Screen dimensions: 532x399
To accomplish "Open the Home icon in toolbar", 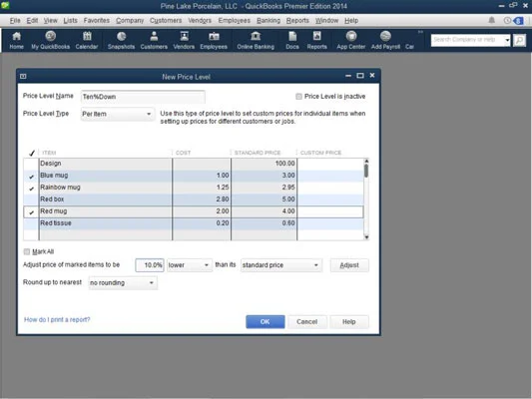I will [x=16, y=40].
